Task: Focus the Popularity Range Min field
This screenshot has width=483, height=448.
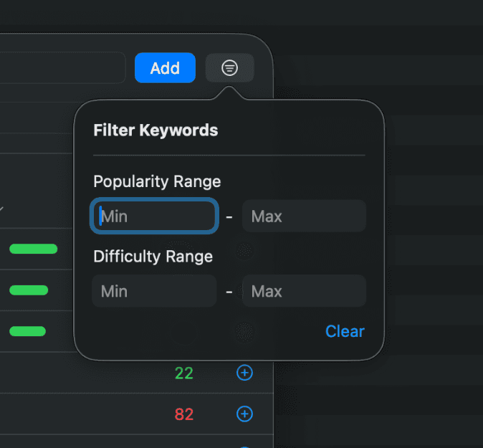Action: [x=154, y=216]
